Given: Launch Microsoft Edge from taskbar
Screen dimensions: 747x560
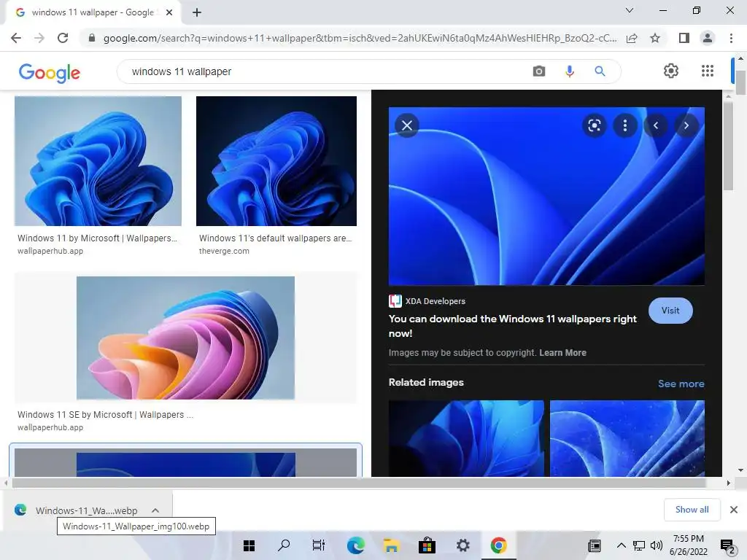Looking at the screenshot, I should (x=356, y=545).
